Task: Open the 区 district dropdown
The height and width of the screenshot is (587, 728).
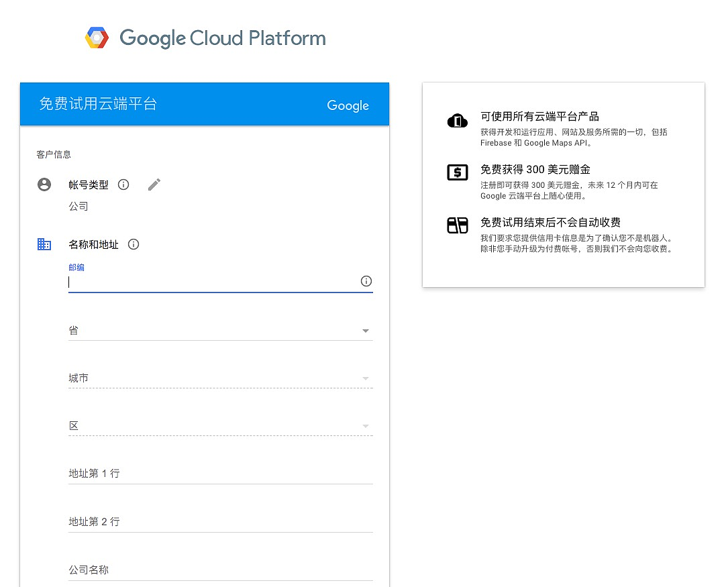Action: [220, 426]
